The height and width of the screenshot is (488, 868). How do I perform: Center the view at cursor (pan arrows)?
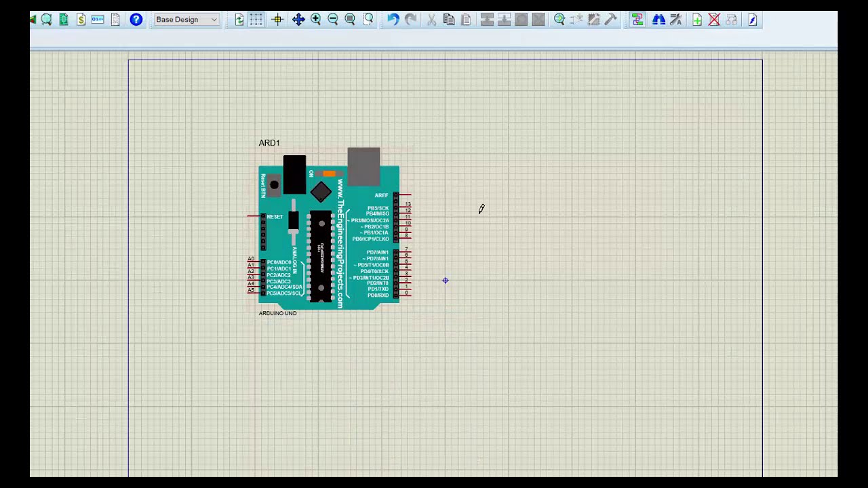pos(298,20)
